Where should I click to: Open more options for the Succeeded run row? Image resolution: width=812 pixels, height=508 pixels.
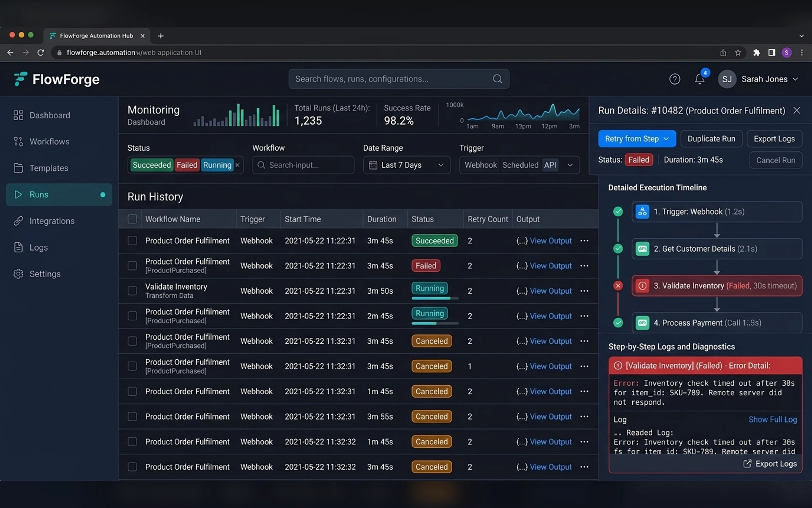pyautogui.click(x=584, y=241)
